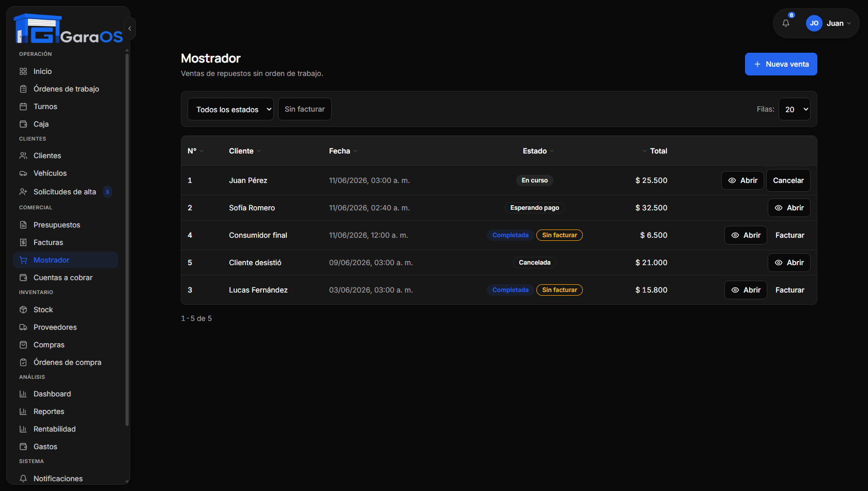Collapse the sidebar with the chevron button
The width and height of the screenshot is (868, 491).
click(x=130, y=28)
